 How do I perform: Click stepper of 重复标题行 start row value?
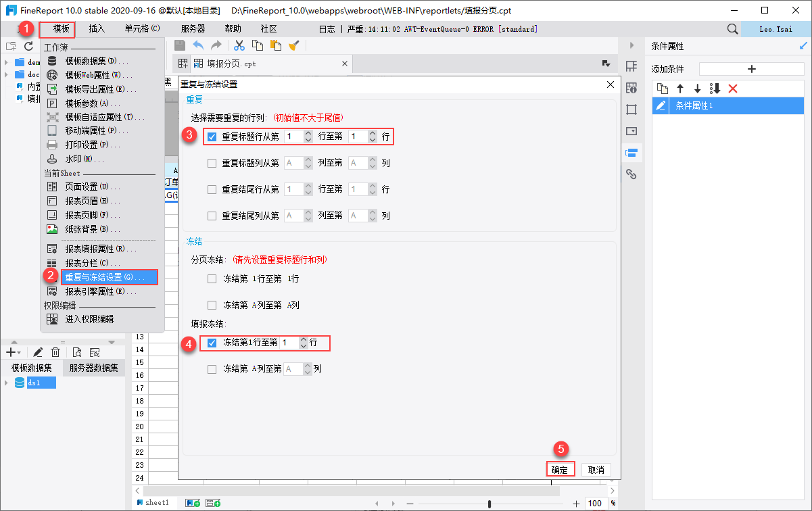tap(308, 137)
